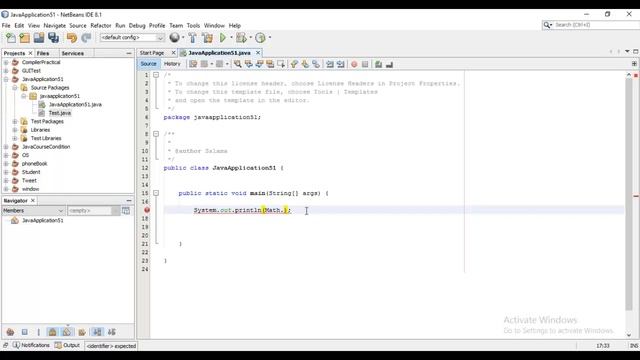
Task: Open the Notifications panel
Action: click(31, 345)
